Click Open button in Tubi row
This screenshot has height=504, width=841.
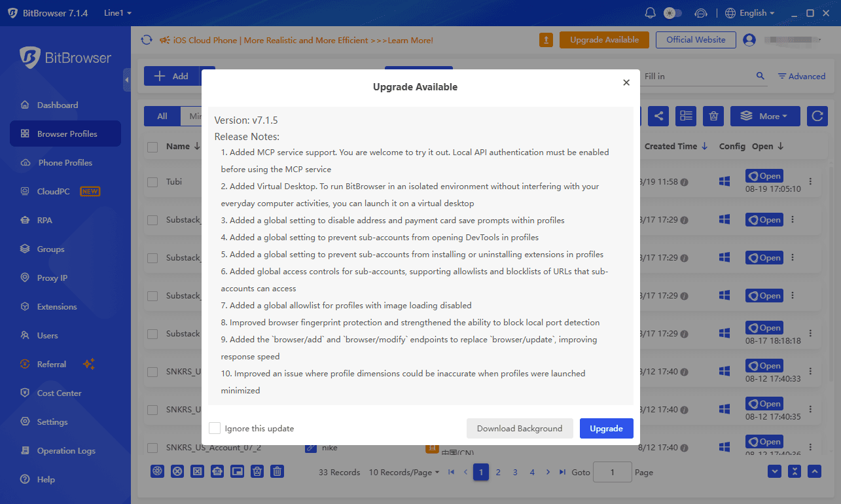click(x=764, y=176)
